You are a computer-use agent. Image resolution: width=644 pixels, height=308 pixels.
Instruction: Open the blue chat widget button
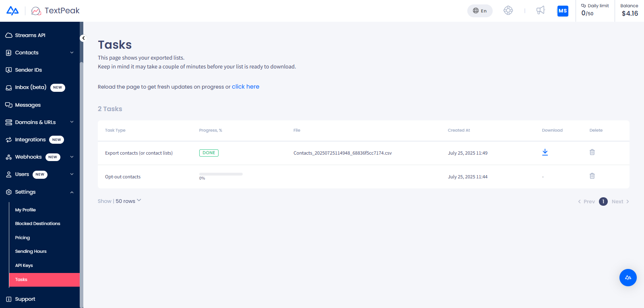(628, 277)
